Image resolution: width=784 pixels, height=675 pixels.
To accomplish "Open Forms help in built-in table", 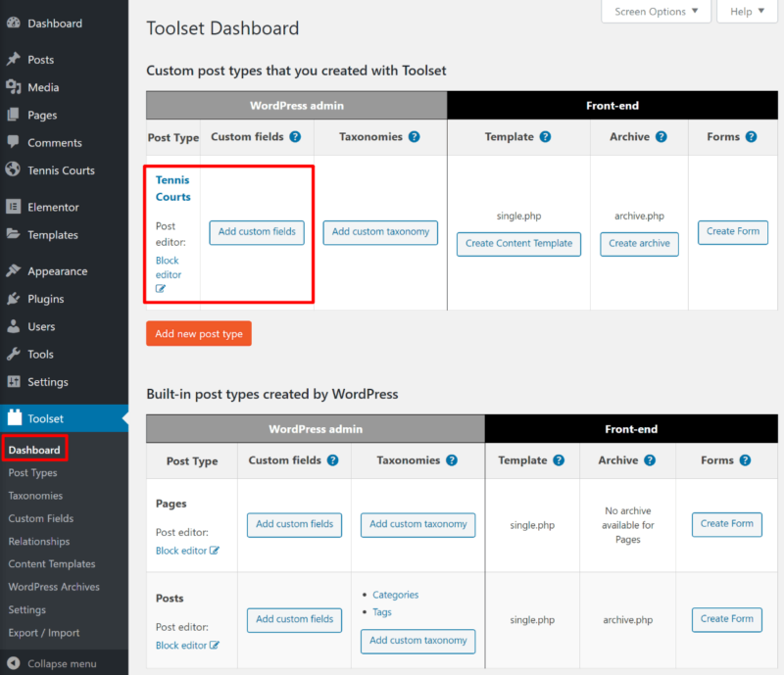I will 745,460.
